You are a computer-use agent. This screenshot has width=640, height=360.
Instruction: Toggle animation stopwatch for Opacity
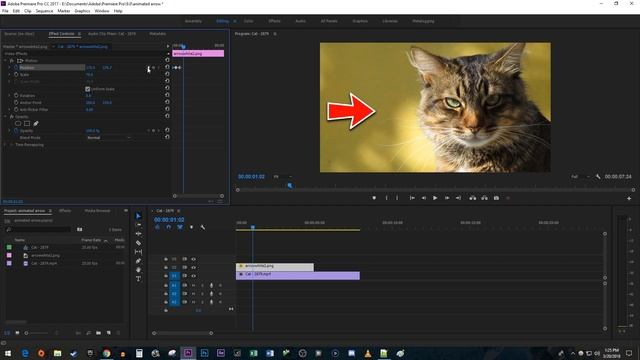16,131
